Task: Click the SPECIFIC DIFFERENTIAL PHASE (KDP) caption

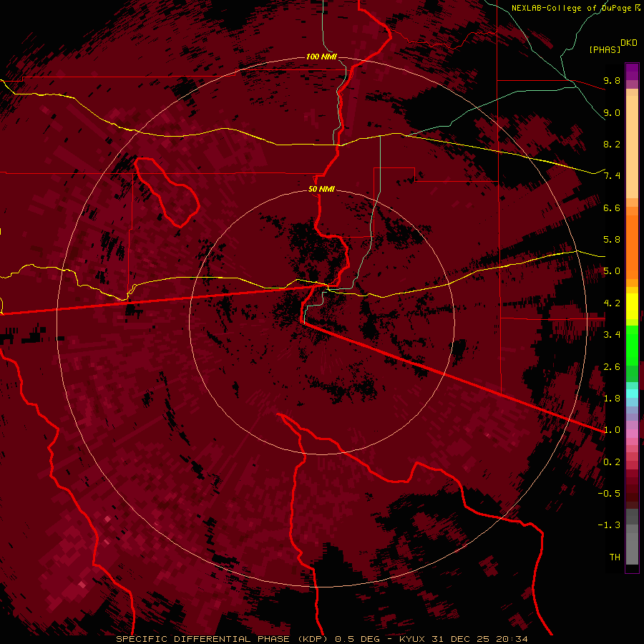Action: tap(222, 639)
